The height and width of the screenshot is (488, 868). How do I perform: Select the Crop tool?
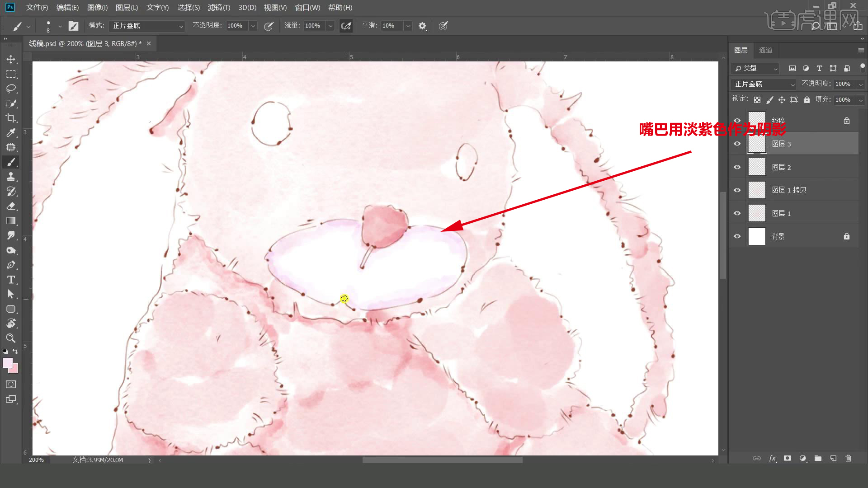tap(11, 118)
